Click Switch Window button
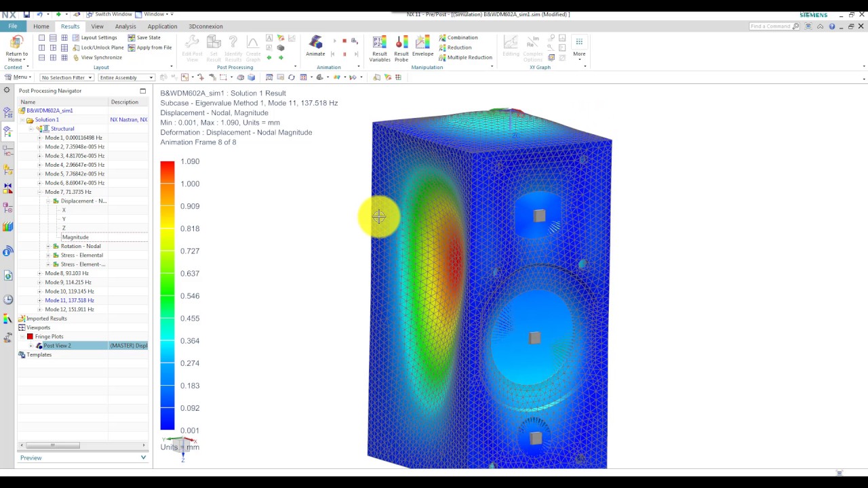This screenshot has width=868, height=488. click(x=109, y=14)
